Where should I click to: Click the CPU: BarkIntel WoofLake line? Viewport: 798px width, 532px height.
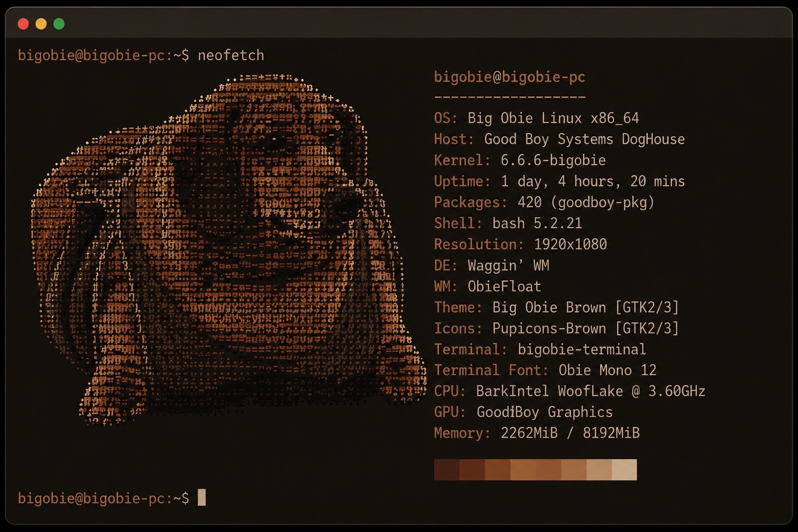(x=569, y=391)
